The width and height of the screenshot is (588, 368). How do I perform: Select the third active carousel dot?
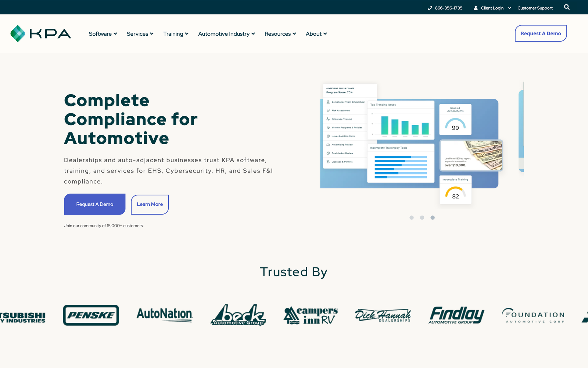tap(433, 217)
